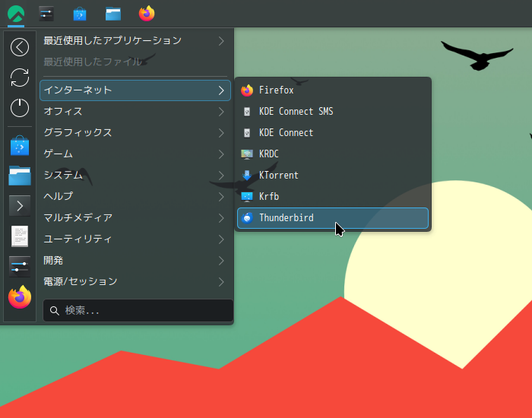Choose the ユーティリティ category label
Screen dimensions: 532x418
[x=78, y=239]
